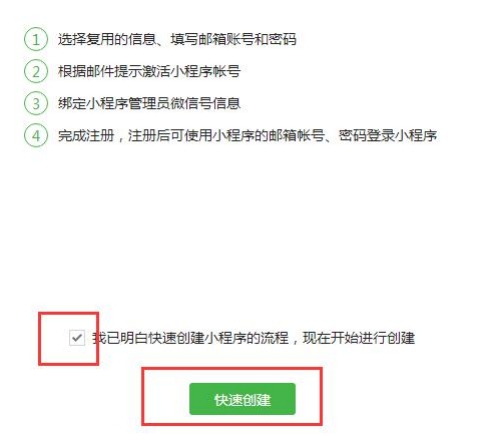Click the circled number 4 step icon

(x=36, y=136)
